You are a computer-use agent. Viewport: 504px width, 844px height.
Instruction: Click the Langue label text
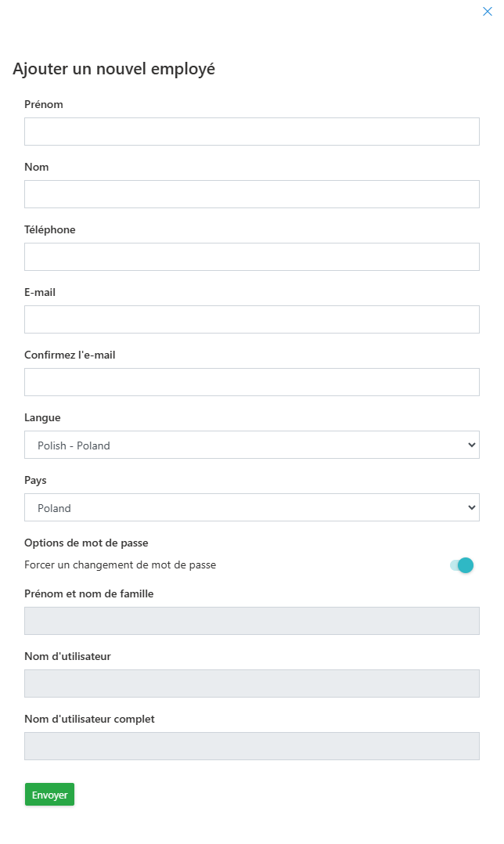(x=42, y=417)
